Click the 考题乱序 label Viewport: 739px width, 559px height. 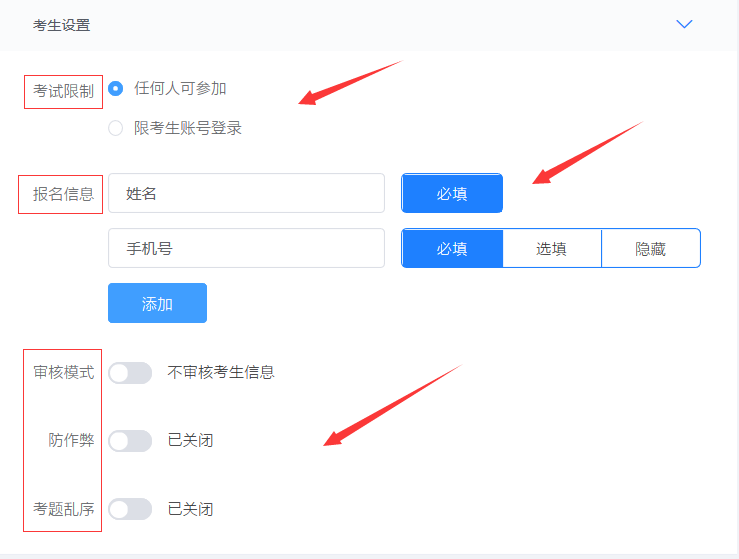64,509
